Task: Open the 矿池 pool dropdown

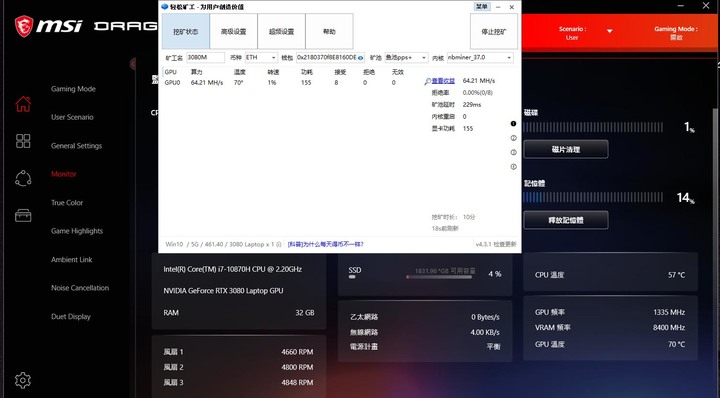Action: pos(406,57)
